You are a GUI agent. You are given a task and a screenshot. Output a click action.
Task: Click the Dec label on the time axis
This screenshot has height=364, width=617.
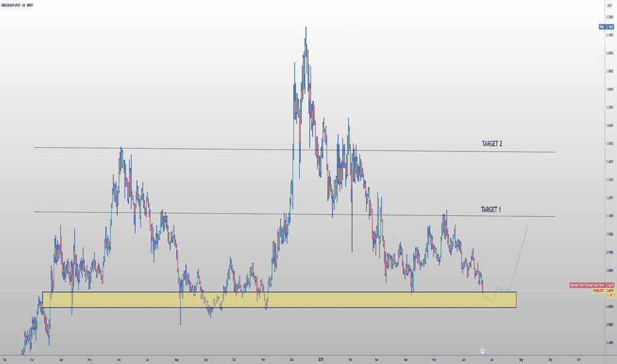tap(291, 359)
